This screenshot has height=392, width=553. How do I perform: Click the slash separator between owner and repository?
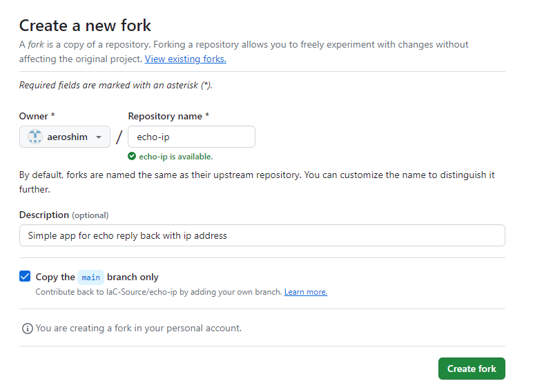tap(119, 137)
